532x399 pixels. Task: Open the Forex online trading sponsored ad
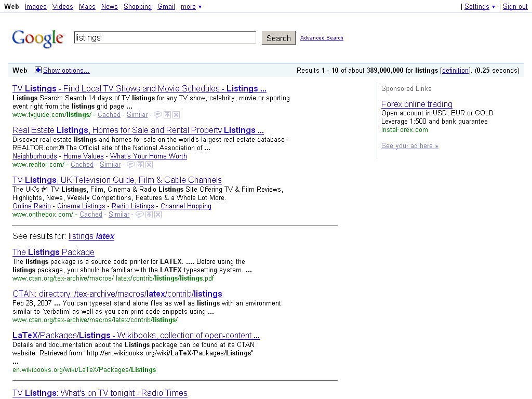417,104
